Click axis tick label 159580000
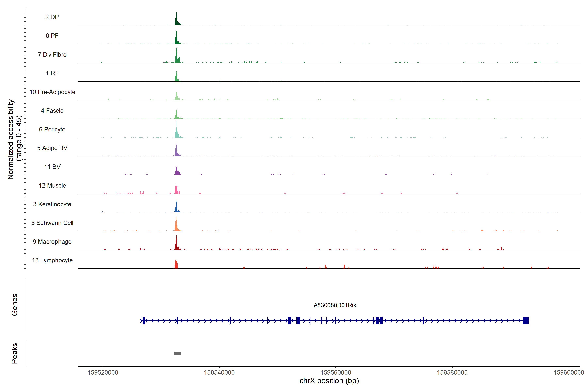This screenshot has height=392, width=588. coord(452,372)
